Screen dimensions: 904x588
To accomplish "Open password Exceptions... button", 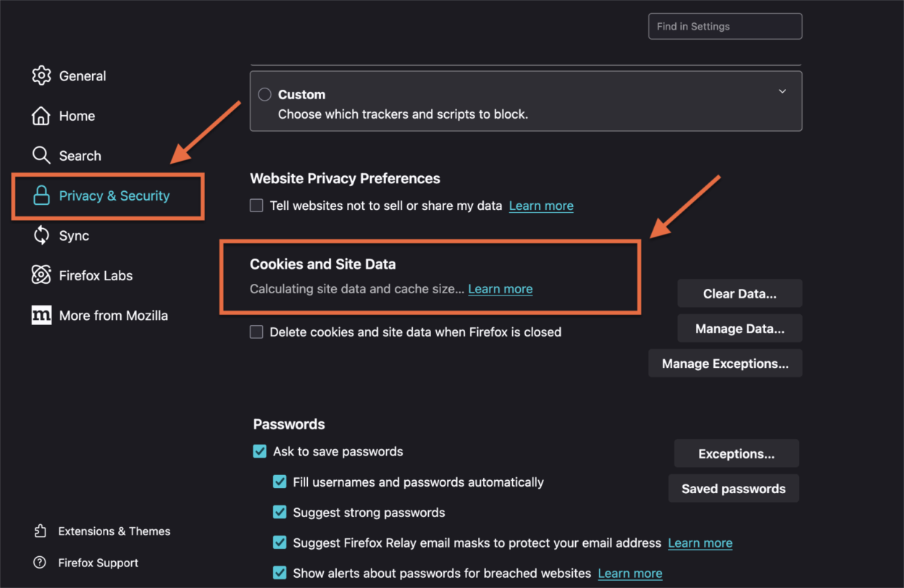I will tap(736, 453).
